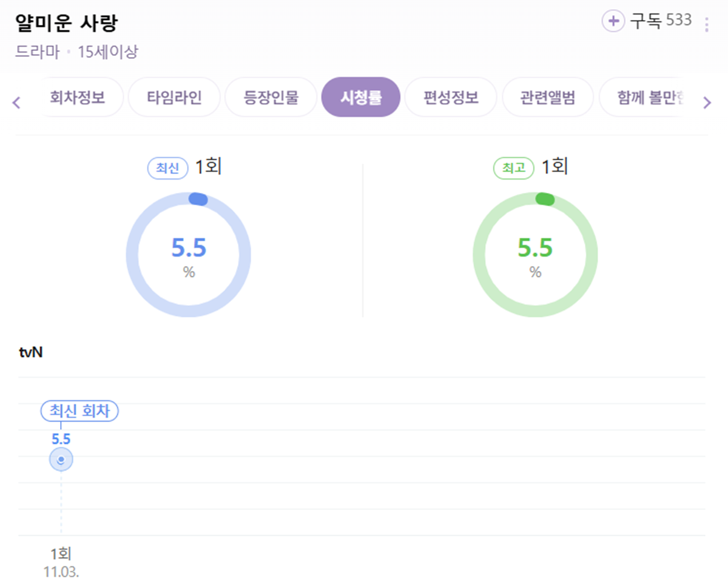
Task: Open the 관련앨범 tab
Action: pyautogui.click(x=548, y=97)
